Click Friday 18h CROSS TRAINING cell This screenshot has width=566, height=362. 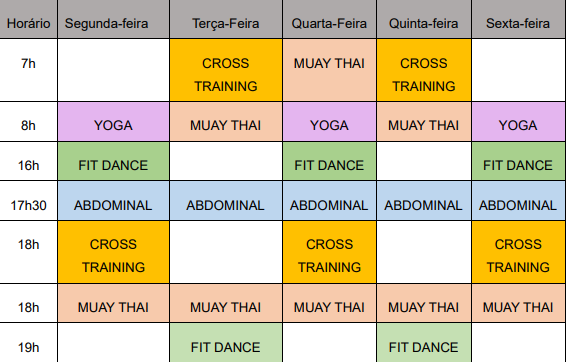click(519, 252)
